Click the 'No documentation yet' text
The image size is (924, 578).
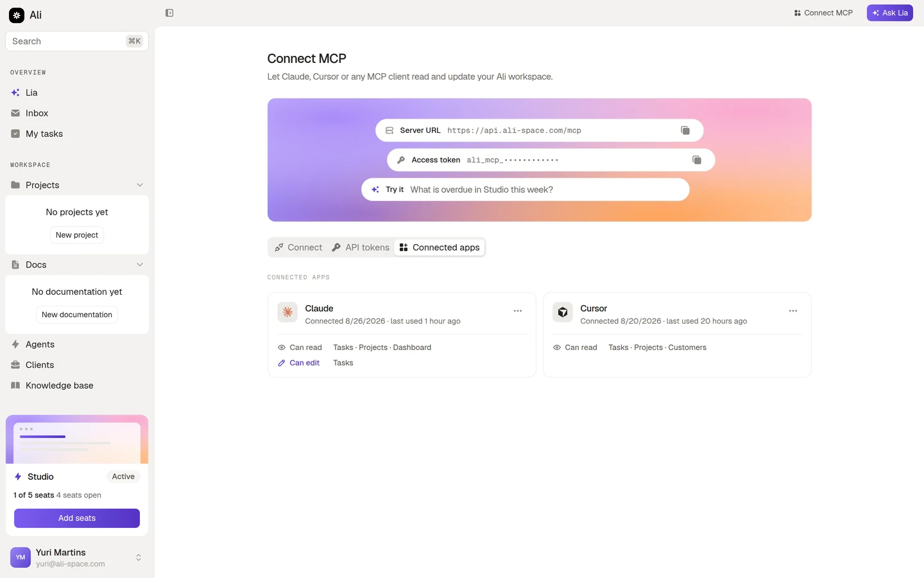click(77, 292)
